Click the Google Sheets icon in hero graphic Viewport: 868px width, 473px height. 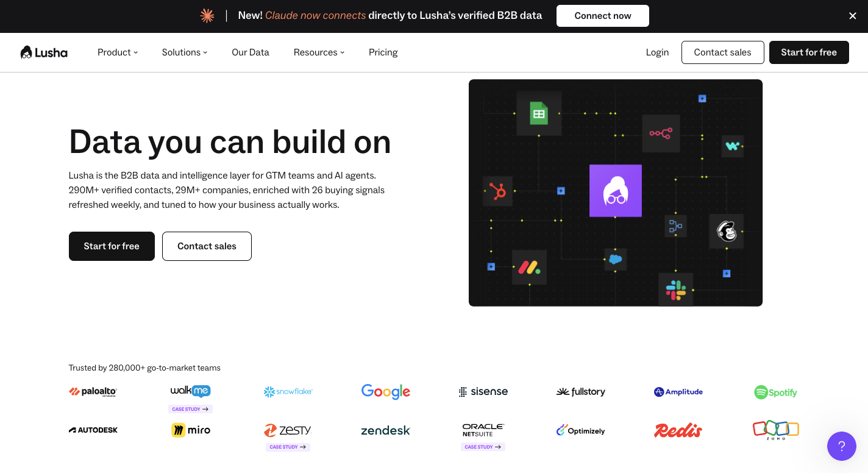(539, 113)
